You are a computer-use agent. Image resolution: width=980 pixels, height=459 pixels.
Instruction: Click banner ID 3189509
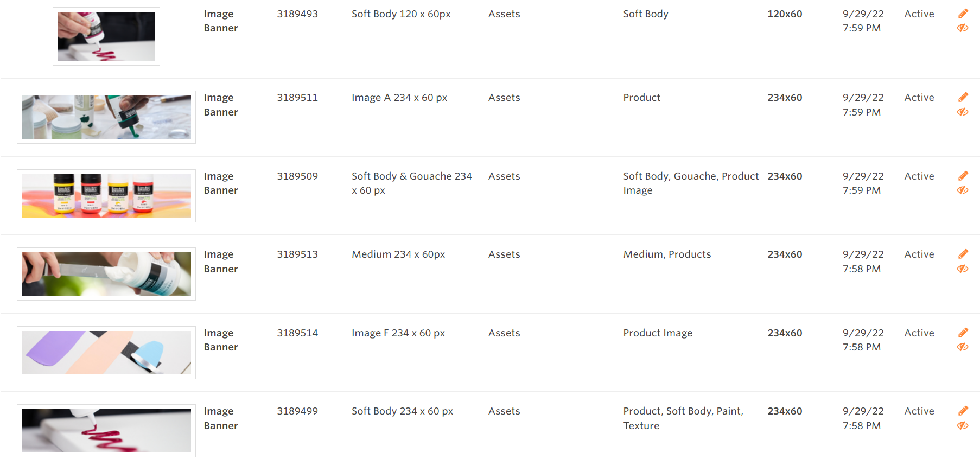(x=297, y=176)
